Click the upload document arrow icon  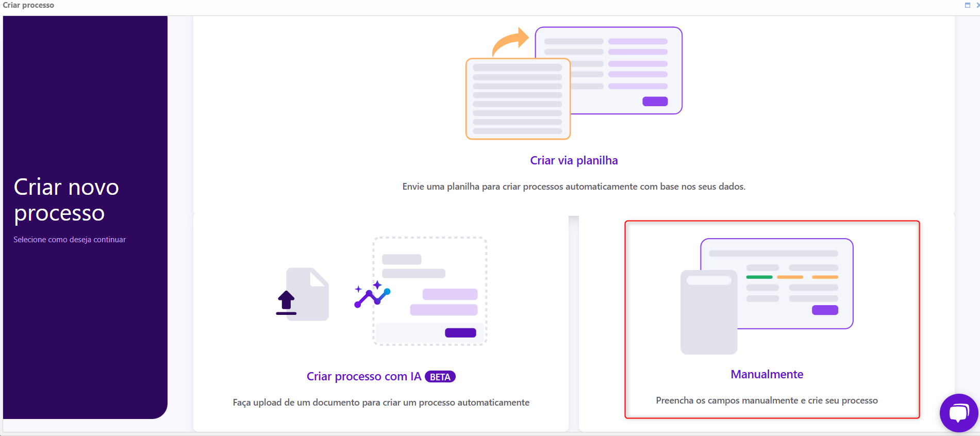286,303
